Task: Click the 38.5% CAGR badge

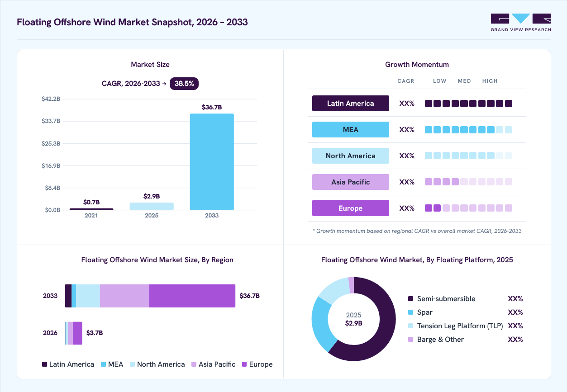Action: point(184,84)
